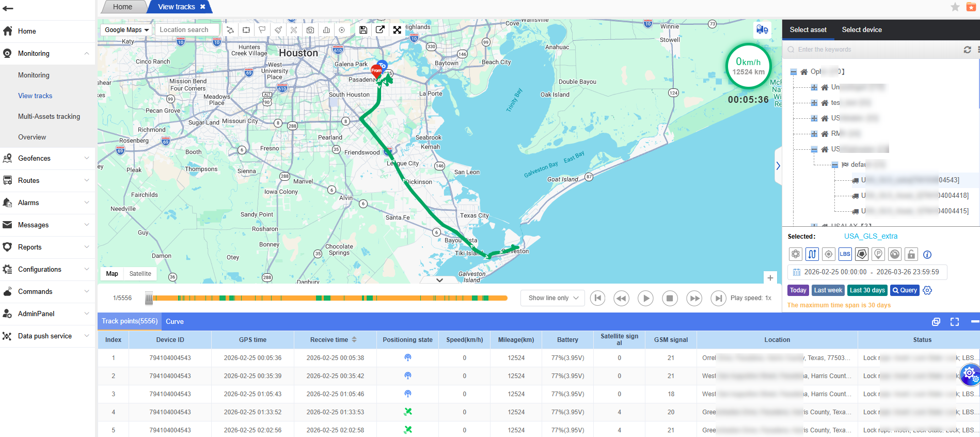Click the save floppy disk icon
The width and height of the screenshot is (980, 437).
pos(363,30)
